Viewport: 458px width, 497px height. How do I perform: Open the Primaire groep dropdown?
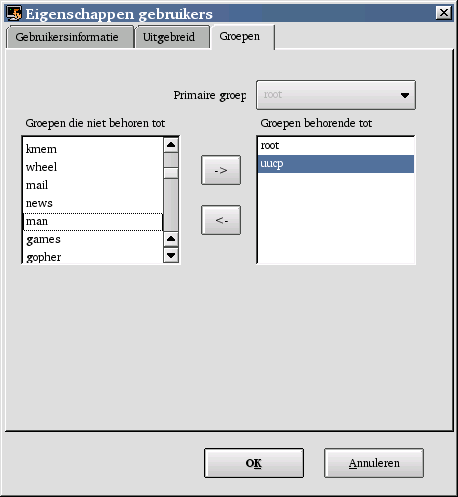coord(336,95)
